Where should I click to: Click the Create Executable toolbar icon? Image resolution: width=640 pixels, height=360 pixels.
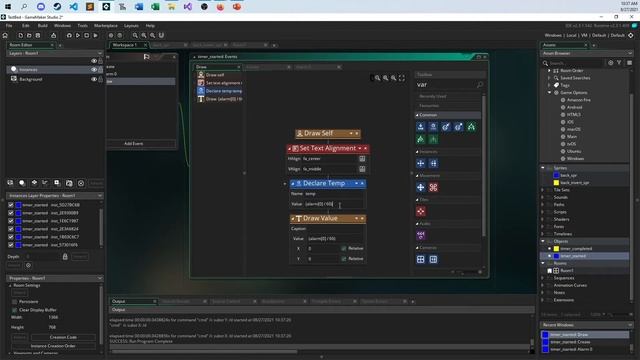pos(53,36)
